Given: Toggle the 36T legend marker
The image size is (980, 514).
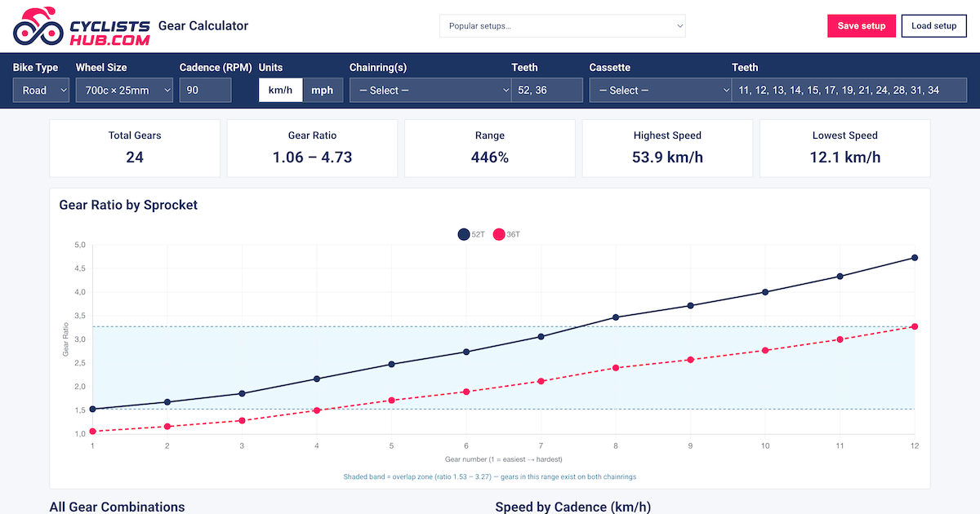Looking at the screenshot, I should (499, 235).
